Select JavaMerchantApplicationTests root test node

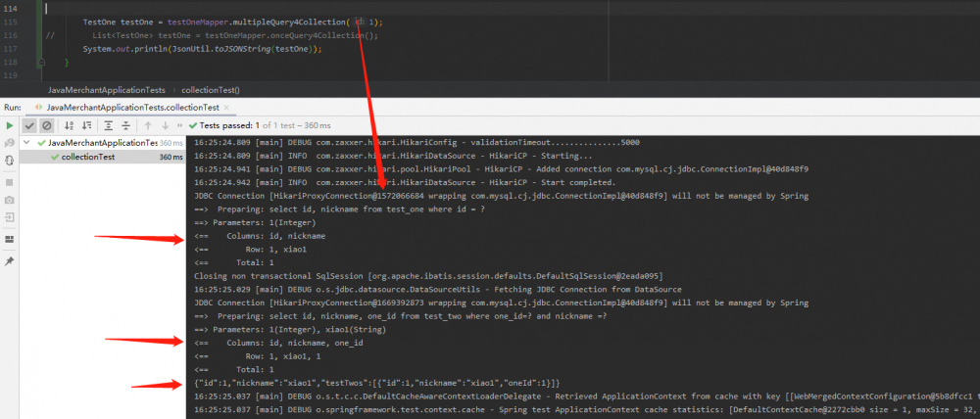tap(103, 143)
